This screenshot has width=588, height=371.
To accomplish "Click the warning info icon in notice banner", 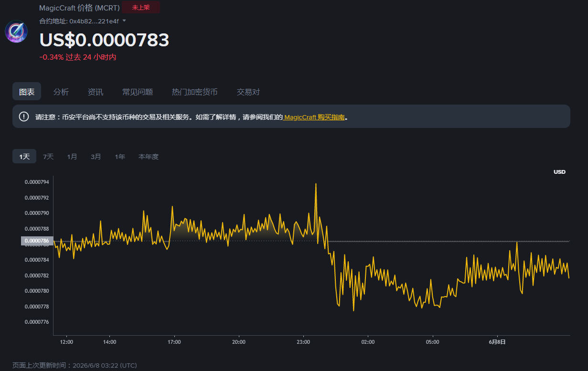I will click(24, 117).
